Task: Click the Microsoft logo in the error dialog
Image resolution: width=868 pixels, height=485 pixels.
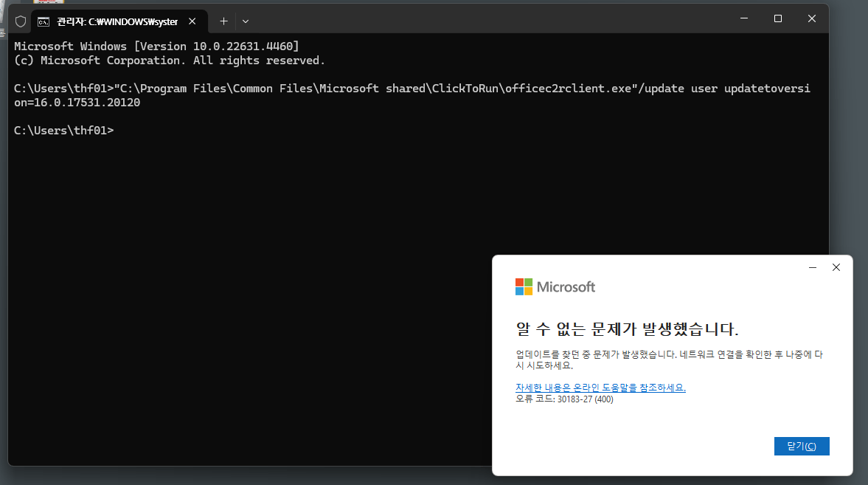Action: coord(555,287)
